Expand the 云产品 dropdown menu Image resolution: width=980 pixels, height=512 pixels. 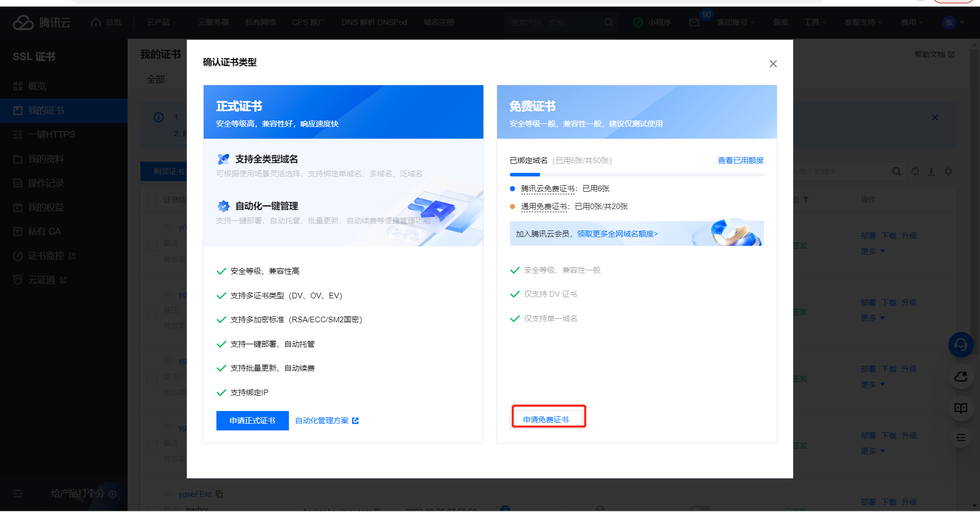[x=162, y=22]
